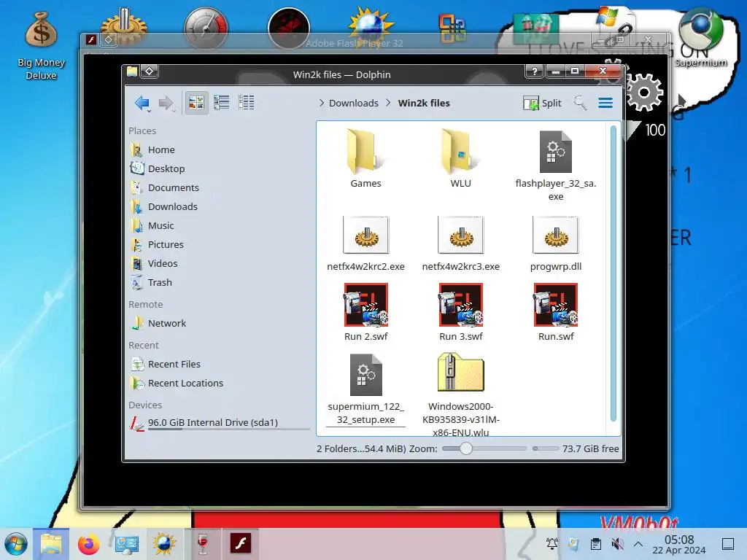Click the file view vertical scrollbar
The height and width of the screenshot is (560, 747).
point(613,273)
